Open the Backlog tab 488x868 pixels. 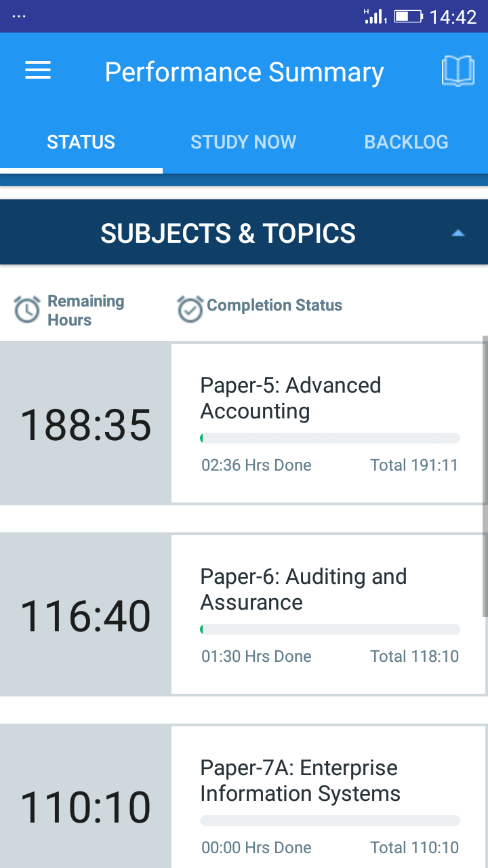[x=406, y=142]
